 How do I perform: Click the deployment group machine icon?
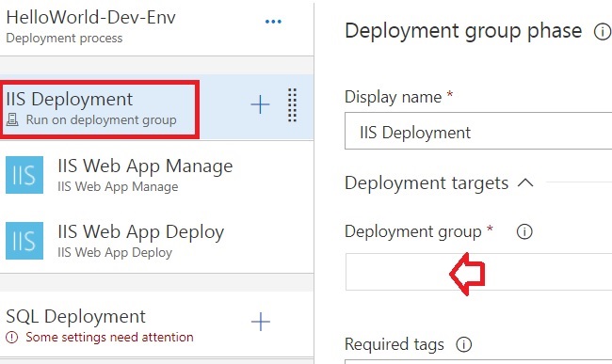point(12,119)
